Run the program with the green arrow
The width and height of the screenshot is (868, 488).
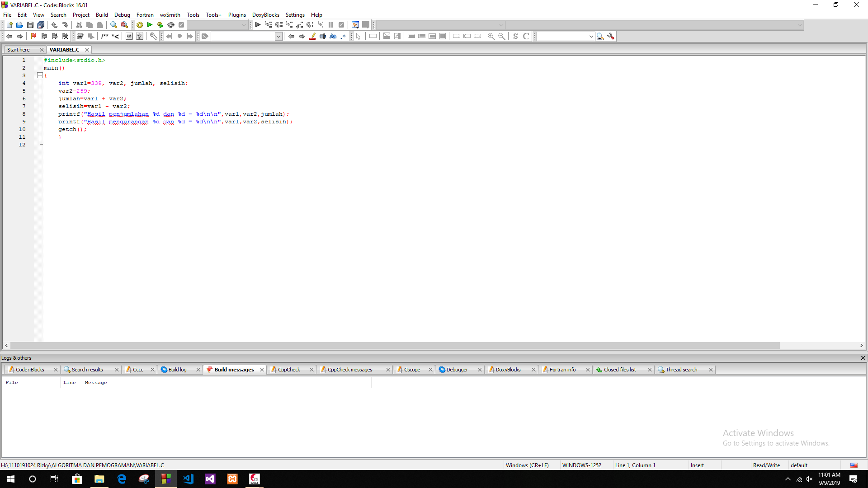(150, 25)
